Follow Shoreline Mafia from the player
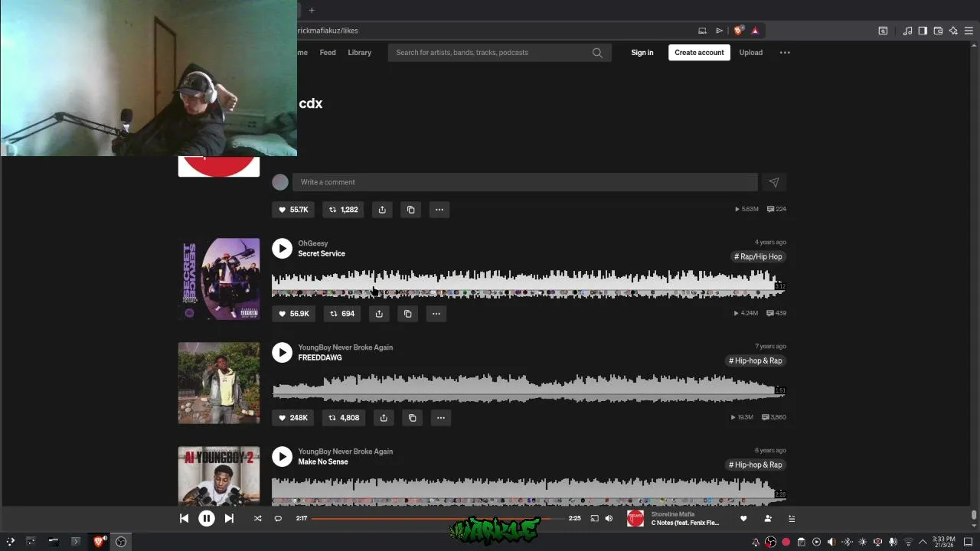 point(768,518)
